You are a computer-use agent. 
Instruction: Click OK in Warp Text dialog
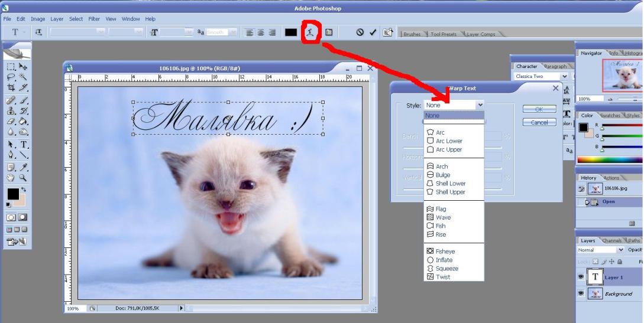click(539, 109)
